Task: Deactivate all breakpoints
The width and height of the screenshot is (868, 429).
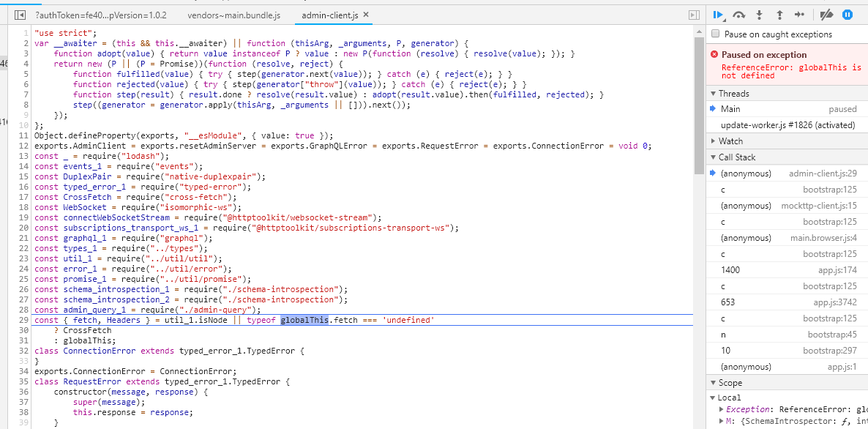Action: (x=828, y=14)
